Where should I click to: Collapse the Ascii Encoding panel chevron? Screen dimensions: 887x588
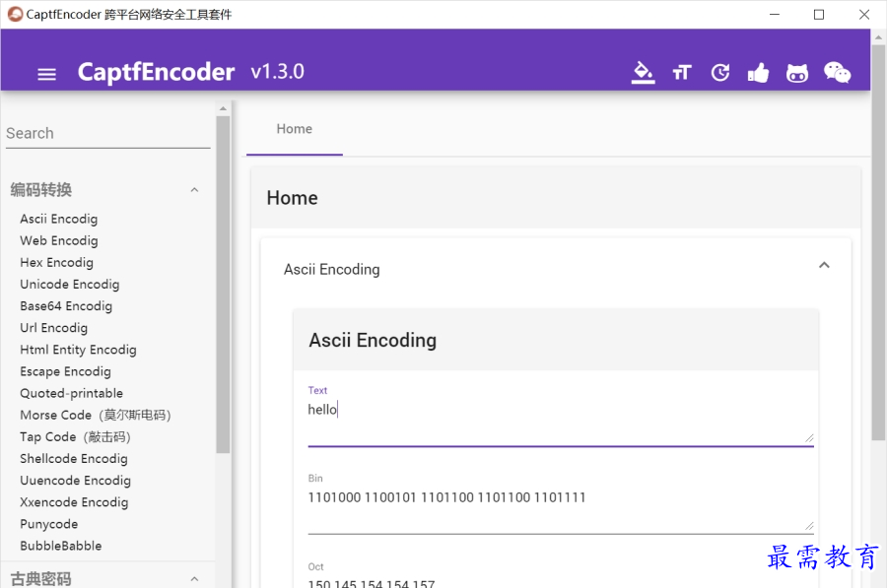pyautogui.click(x=824, y=265)
